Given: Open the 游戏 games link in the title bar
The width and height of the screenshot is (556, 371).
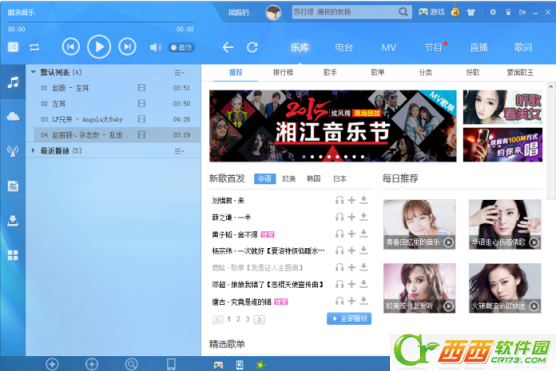Looking at the screenshot, I should [x=432, y=12].
